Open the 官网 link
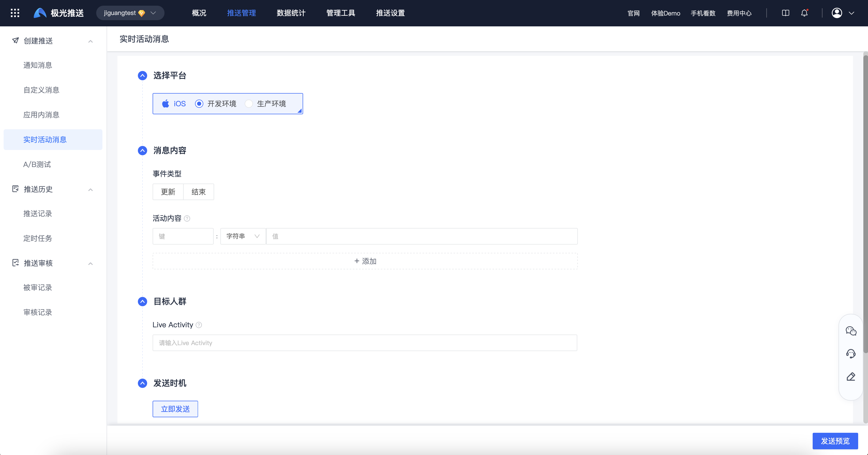This screenshot has width=868, height=455. (x=633, y=13)
